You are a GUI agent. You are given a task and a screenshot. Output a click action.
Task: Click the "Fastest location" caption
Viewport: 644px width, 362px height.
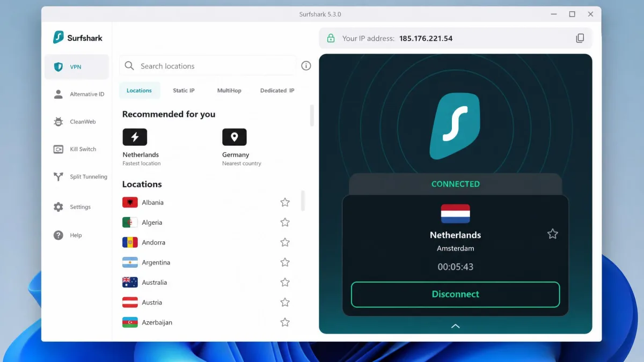point(142,164)
